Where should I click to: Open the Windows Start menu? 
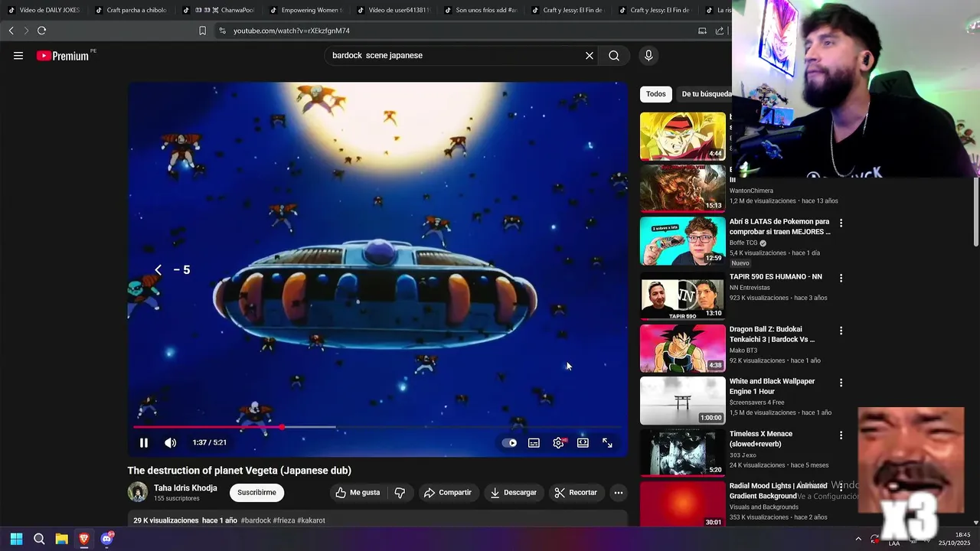(x=16, y=539)
